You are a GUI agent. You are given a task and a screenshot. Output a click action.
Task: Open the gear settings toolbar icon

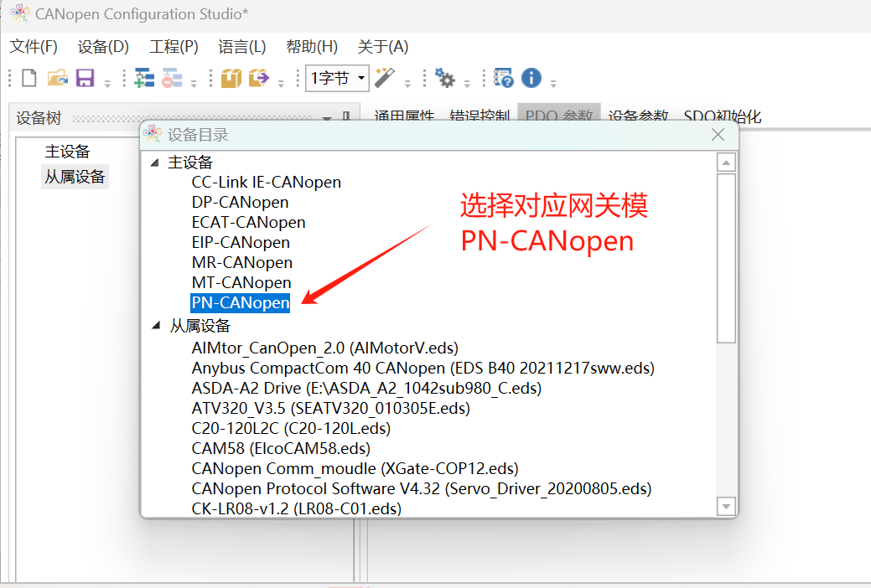click(445, 78)
